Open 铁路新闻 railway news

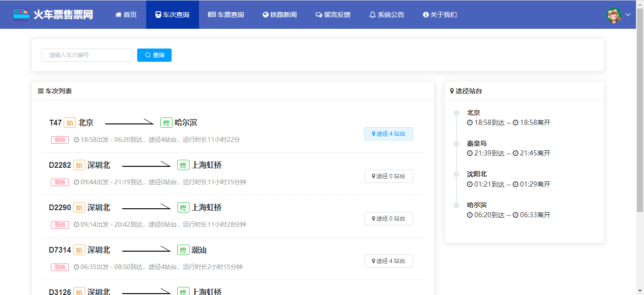click(280, 15)
